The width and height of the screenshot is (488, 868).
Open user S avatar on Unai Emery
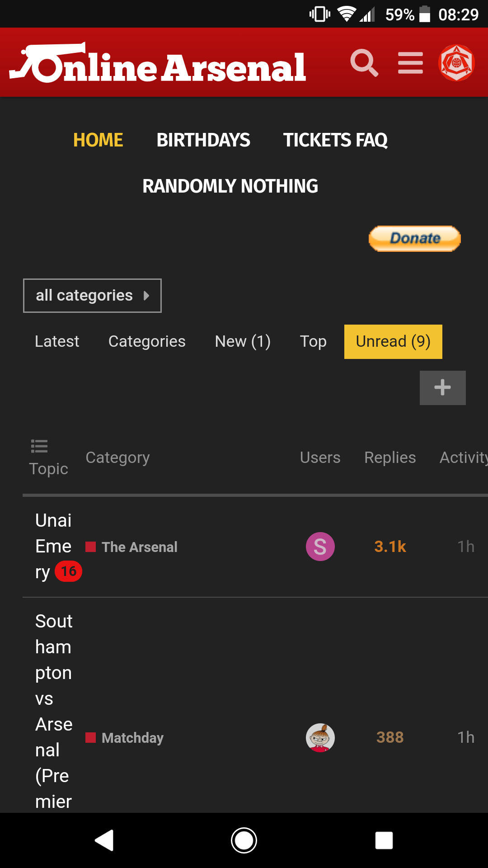(x=320, y=547)
